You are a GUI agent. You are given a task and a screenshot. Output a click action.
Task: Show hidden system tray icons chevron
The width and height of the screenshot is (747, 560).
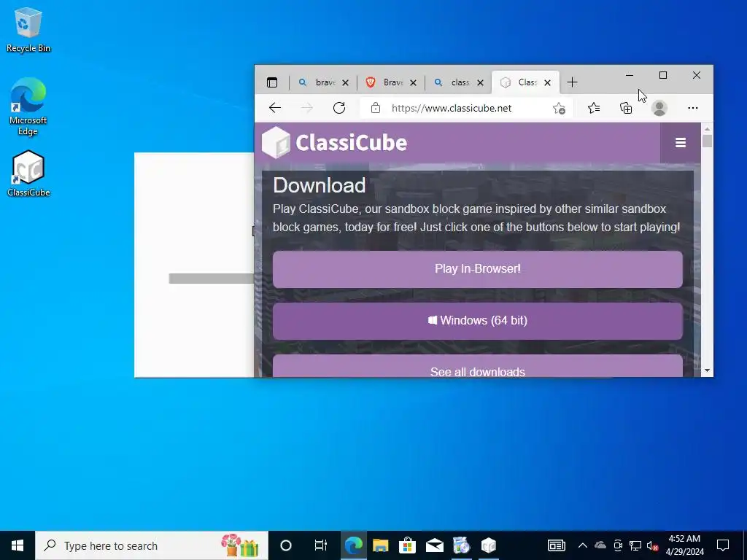click(582, 545)
